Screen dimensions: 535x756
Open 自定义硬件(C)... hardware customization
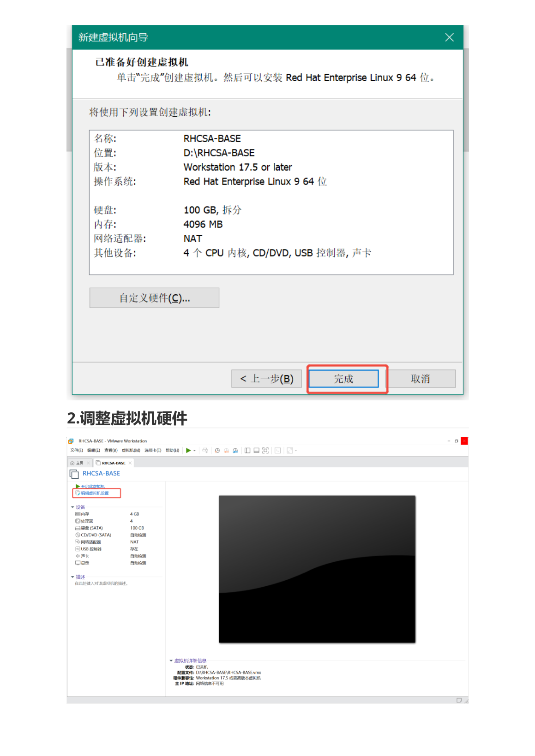[154, 298]
